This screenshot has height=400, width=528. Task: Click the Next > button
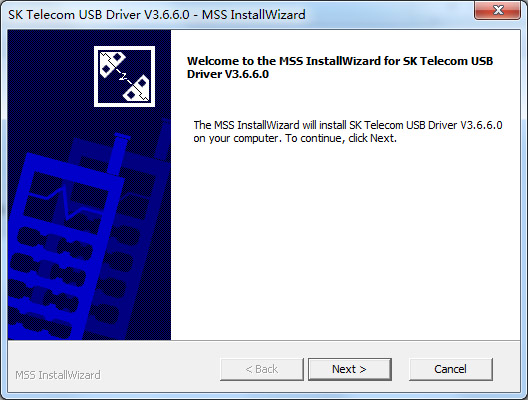click(x=350, y=369)
